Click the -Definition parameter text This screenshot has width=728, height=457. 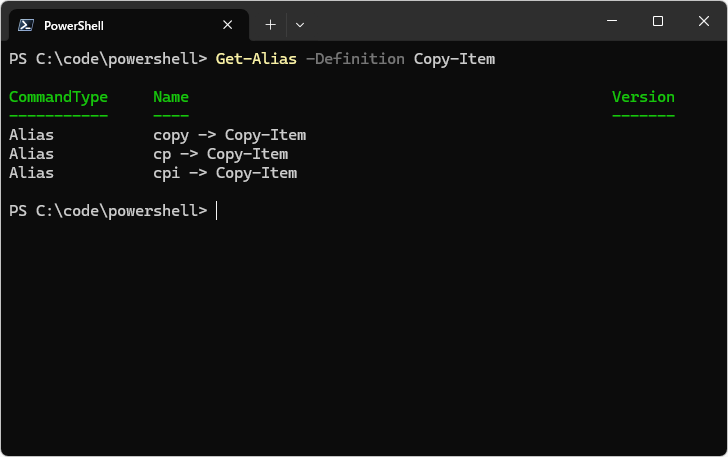click(355, 59)
